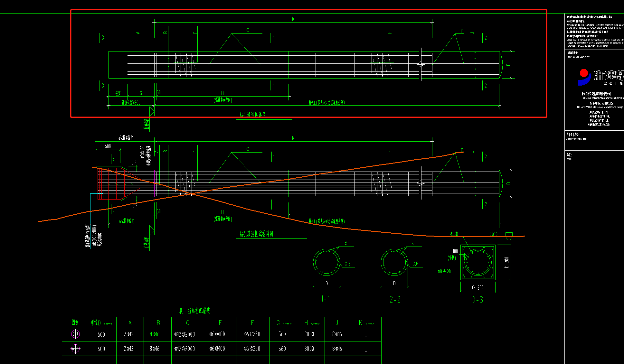
Task: Click the JOINTLY DESIGNED WITH title block label
Action: click(x=577, y=139)
